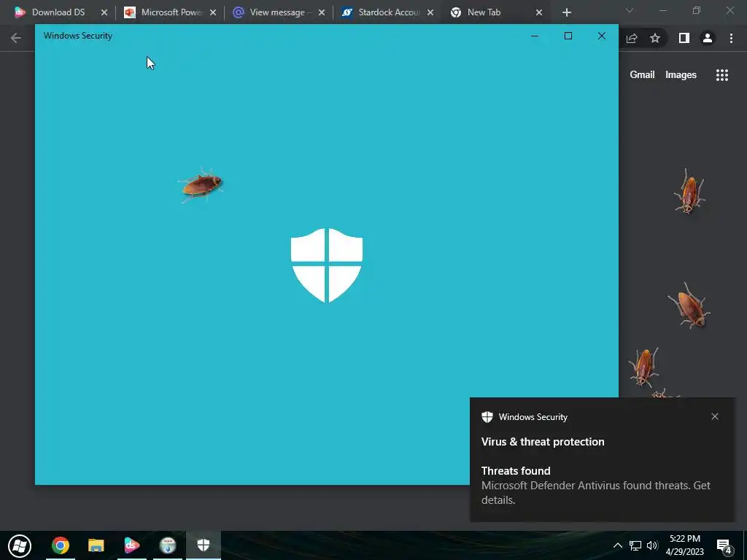Open the Action Center notifications icon
747x560 pixels.
click(x=724, y=545)
